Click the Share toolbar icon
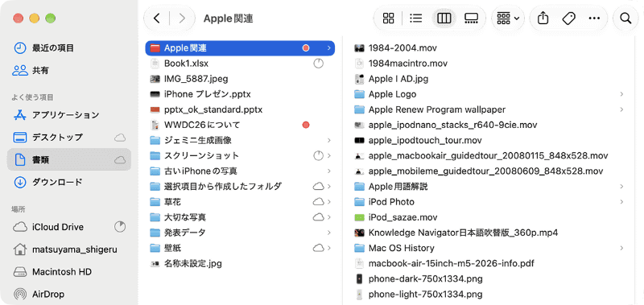The width and height of the screenshot is (644, 305). (543, 18)
